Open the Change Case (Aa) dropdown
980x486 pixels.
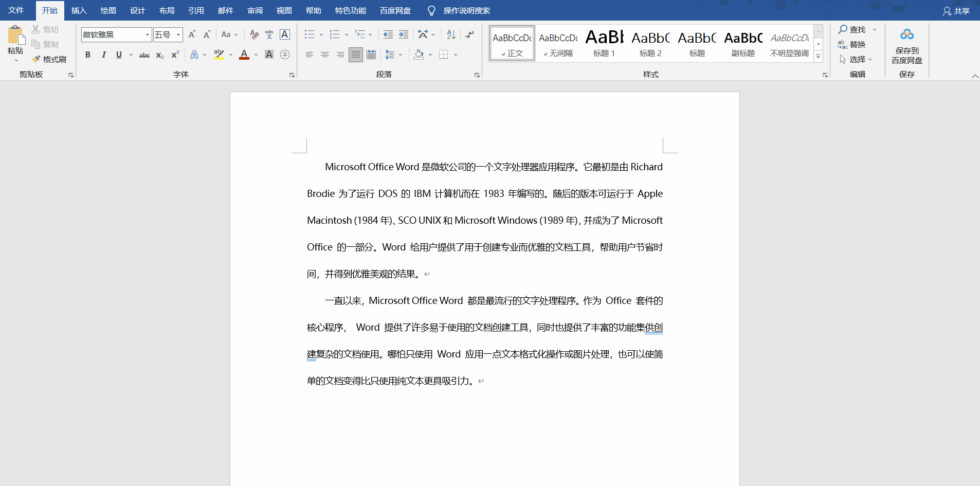tap(229, 34)
